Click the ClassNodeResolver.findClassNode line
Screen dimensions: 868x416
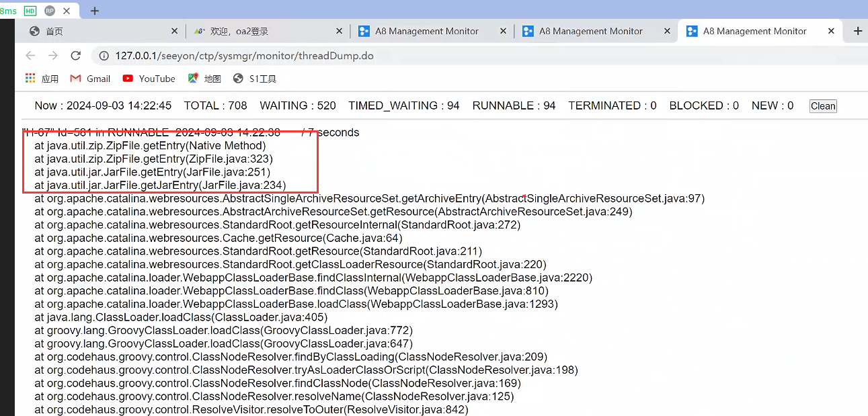pos(279,383)
